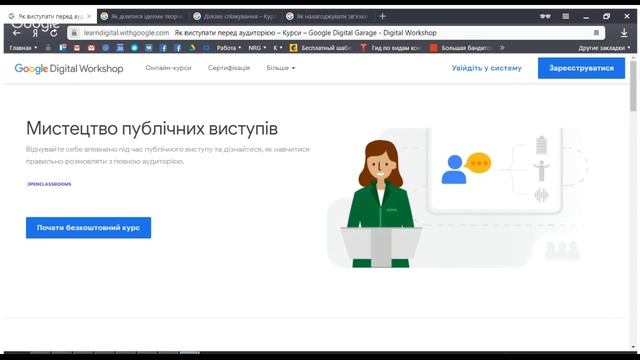Open the browser hamburger menu
The image size is (640, 360).
click(x=566, y=16)
